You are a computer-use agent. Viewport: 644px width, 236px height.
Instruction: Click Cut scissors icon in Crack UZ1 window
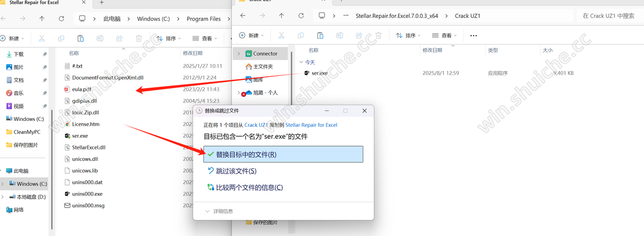pyautogui.click(x=281, y=35)
